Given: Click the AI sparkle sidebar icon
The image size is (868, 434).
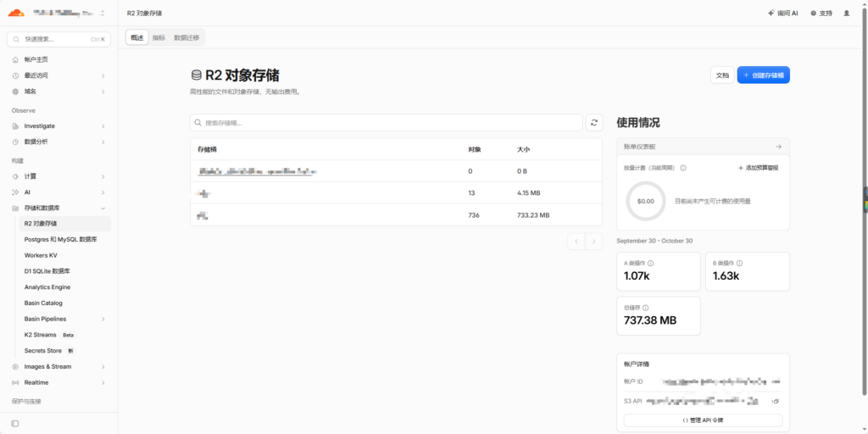Looking at the screenshot, I should coord(15,192).
